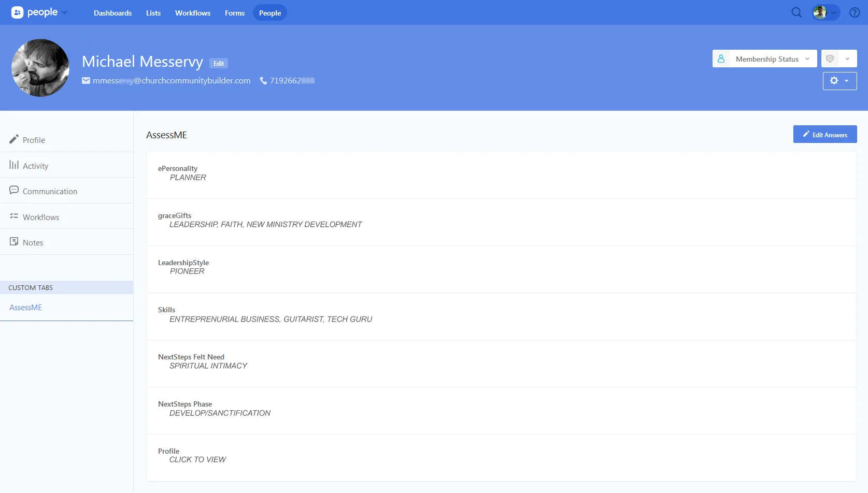The image size is (868, 493).
Task: Click the Edit button beside the name
Action: pyautogui.click(x=219, y=63)
